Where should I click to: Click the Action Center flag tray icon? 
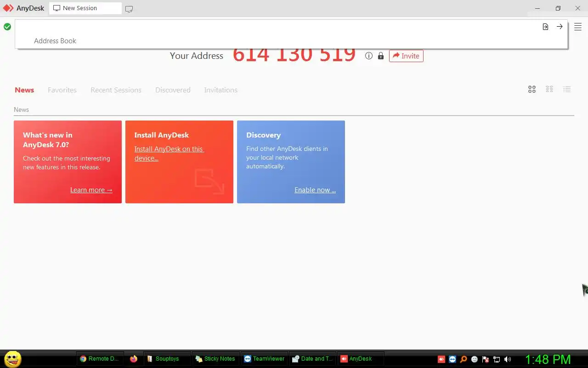pyautogui.click(x=486, y=359)
